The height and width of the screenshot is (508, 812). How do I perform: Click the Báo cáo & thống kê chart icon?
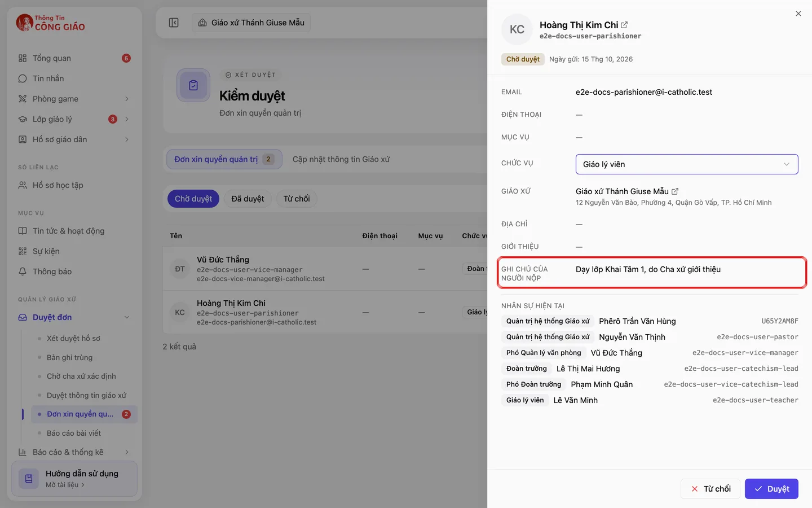click(23, 452)
